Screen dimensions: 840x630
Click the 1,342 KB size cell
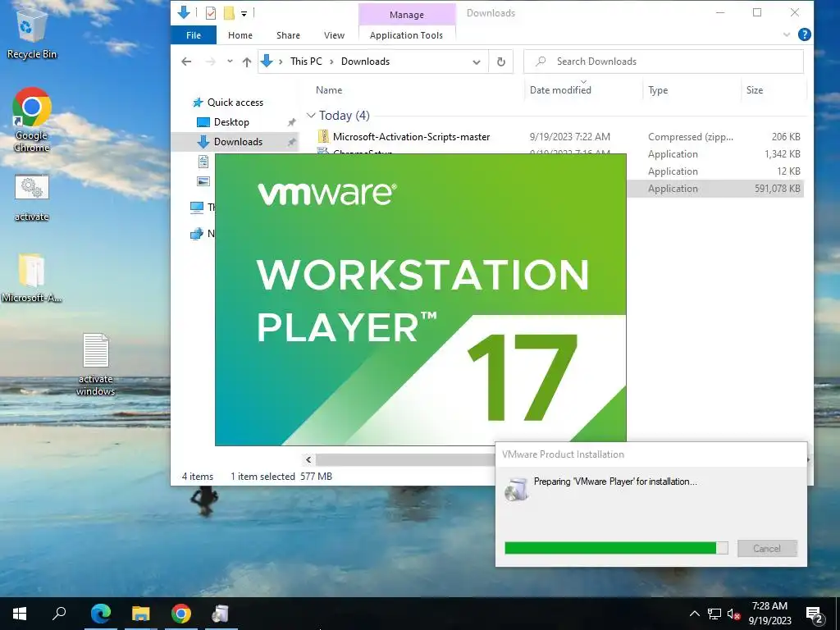point(782,154)
